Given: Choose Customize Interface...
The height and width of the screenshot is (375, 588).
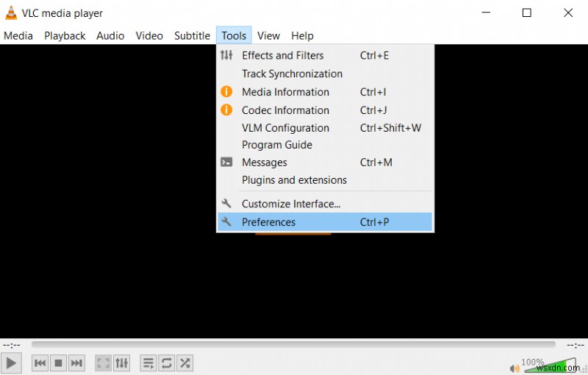Looking at the screenshot, I should pos(325,204).
